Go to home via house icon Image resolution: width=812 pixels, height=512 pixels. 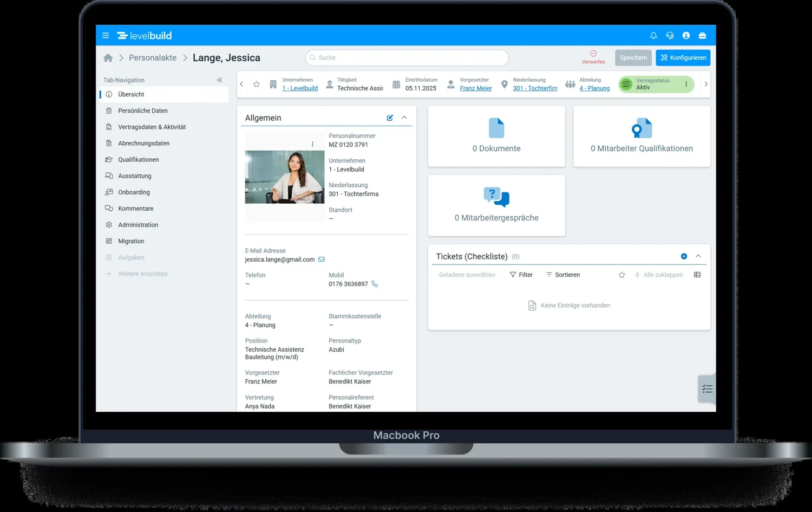108,58
